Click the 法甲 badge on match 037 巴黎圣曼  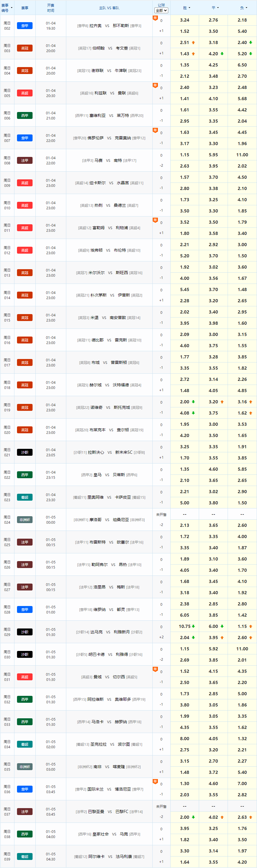pyautogui.click(x=24, y=812)
